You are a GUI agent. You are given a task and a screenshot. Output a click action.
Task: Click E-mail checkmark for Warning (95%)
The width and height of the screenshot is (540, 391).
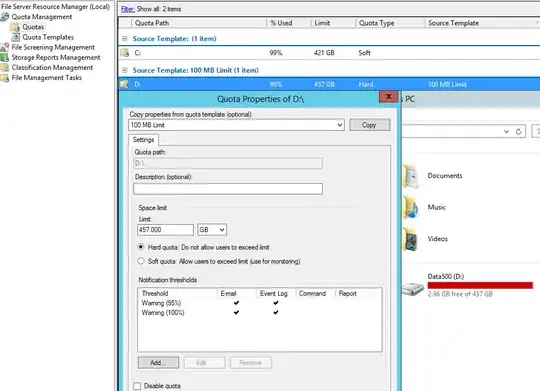coord(236,303)
